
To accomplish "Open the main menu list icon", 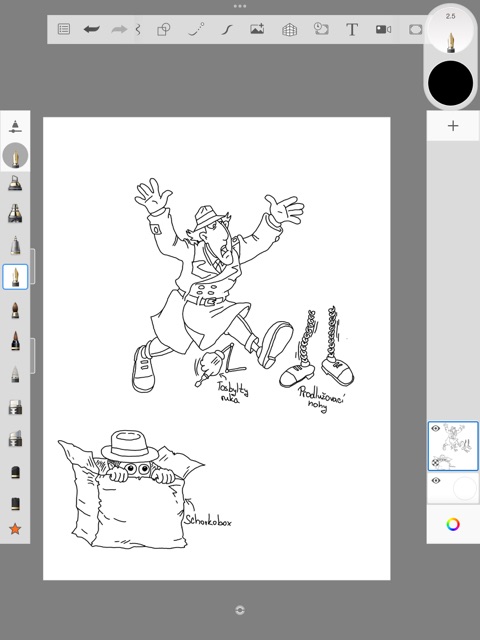I will pos(64,29).
